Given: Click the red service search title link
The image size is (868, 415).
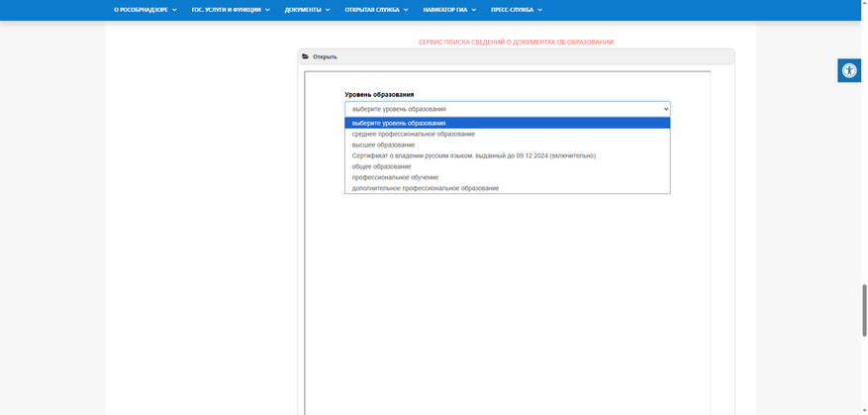Looking at the screenshot, I should click(x=516, y=43).
